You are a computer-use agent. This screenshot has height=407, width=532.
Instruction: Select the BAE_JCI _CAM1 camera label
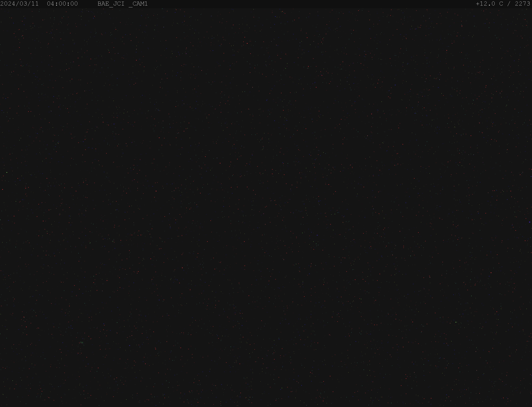tap(123, 4)
